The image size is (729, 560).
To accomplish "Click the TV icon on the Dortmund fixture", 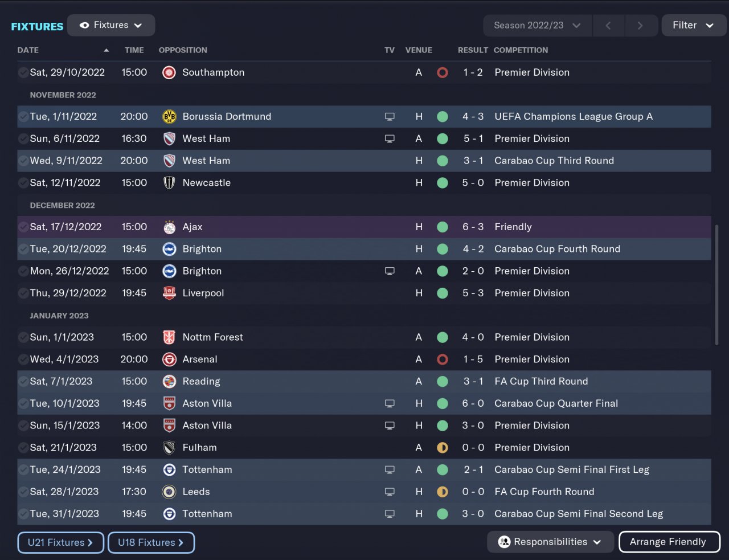I will [390, 117].
